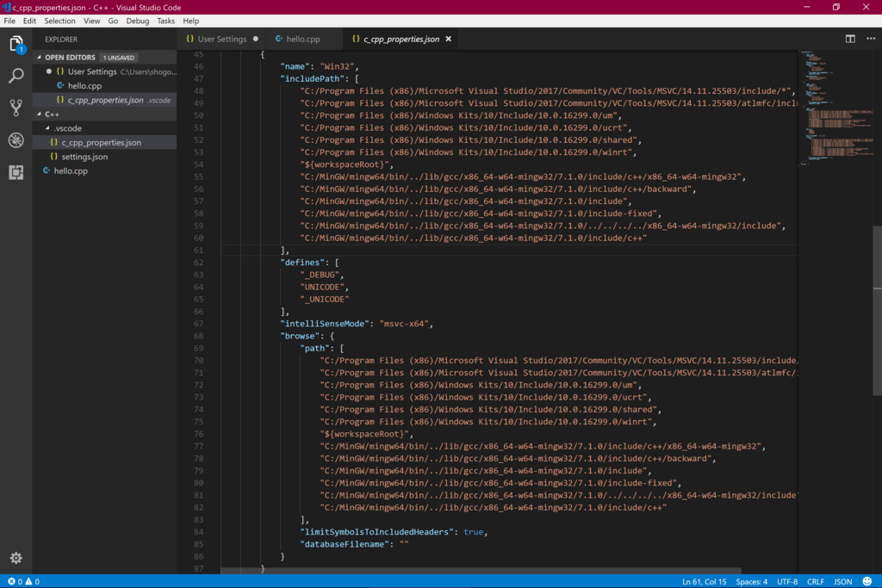Click the Visual Studio Code title bar logo

[6, 7]
